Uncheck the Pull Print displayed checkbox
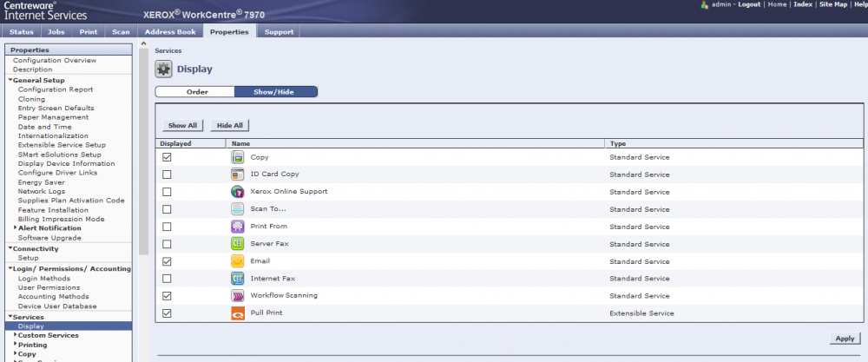 [x=167, y=313]
